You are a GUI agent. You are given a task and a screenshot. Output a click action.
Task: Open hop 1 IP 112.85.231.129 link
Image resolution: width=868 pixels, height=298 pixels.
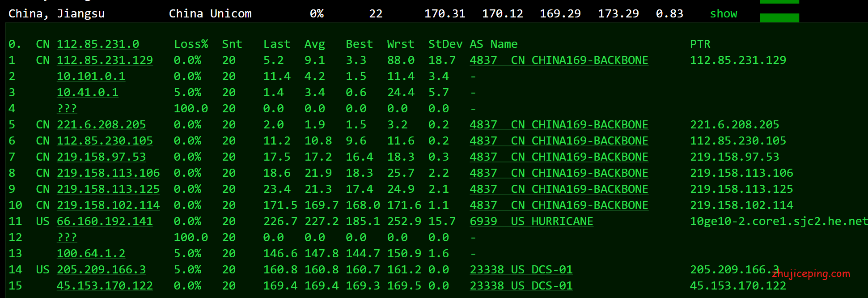click(x=105, y=60)
